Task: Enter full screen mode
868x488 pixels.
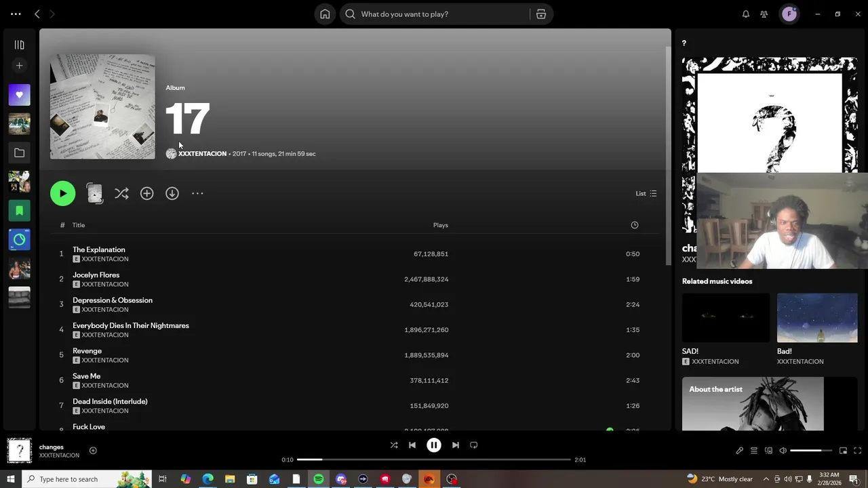Action: 857,451
